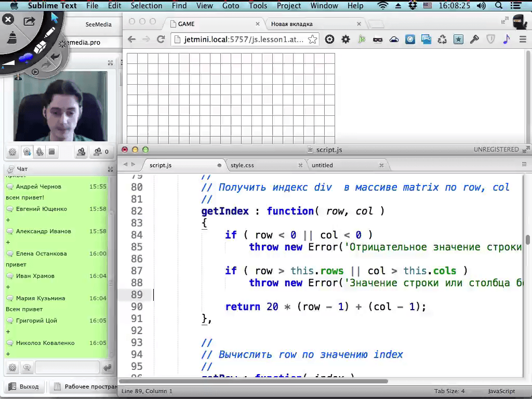Open the Goto menu
The height and width of the screenshot is (399, 532).
[x=230, y=6]
